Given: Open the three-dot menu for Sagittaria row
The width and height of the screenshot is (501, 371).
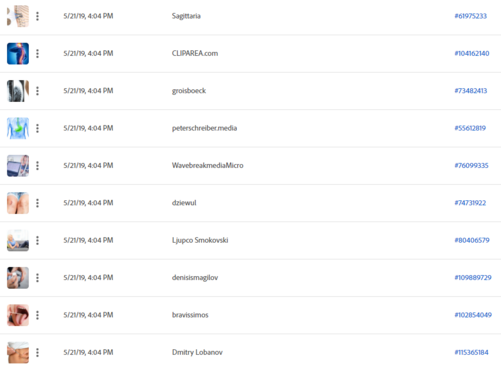Looking at the screenshot, I should tap(37, 16).
